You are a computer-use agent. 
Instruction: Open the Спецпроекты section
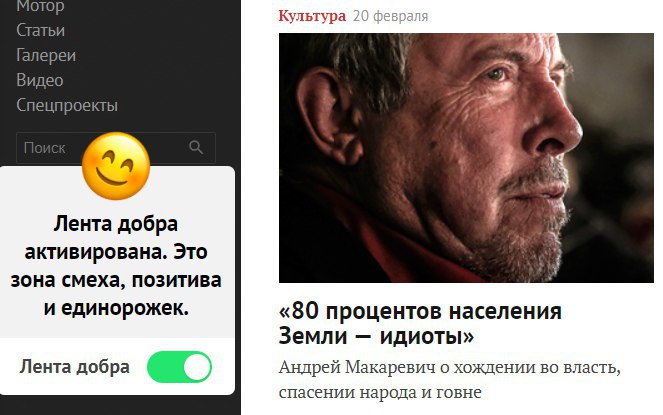(67, 105)
